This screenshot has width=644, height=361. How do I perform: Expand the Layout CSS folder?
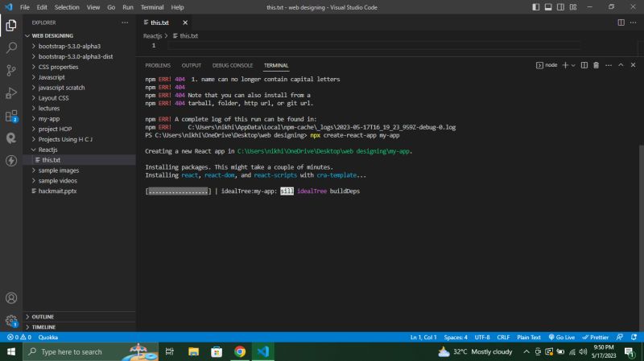point(80,97)
